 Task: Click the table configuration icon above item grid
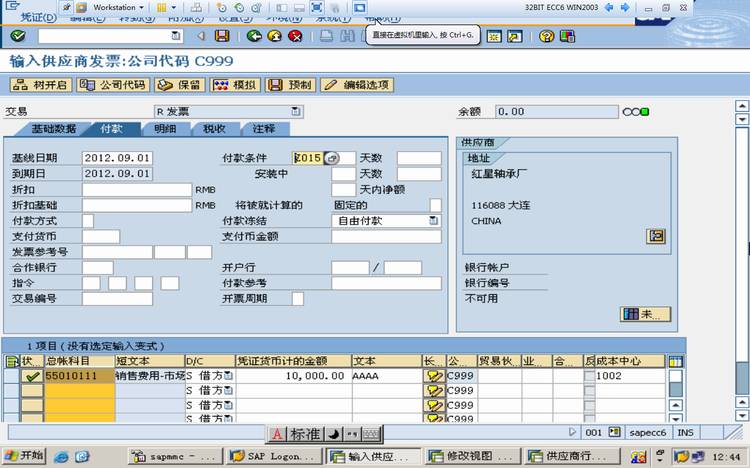tap(675, 361)
